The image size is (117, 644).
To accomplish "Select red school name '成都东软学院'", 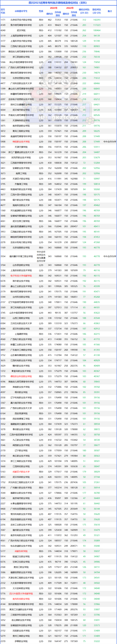I will pos(21,552).
